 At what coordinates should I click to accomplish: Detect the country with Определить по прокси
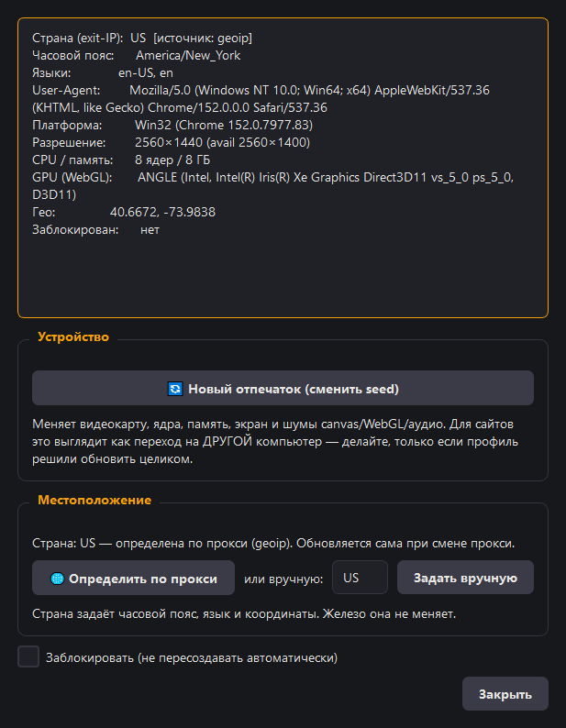pos(133,578)
